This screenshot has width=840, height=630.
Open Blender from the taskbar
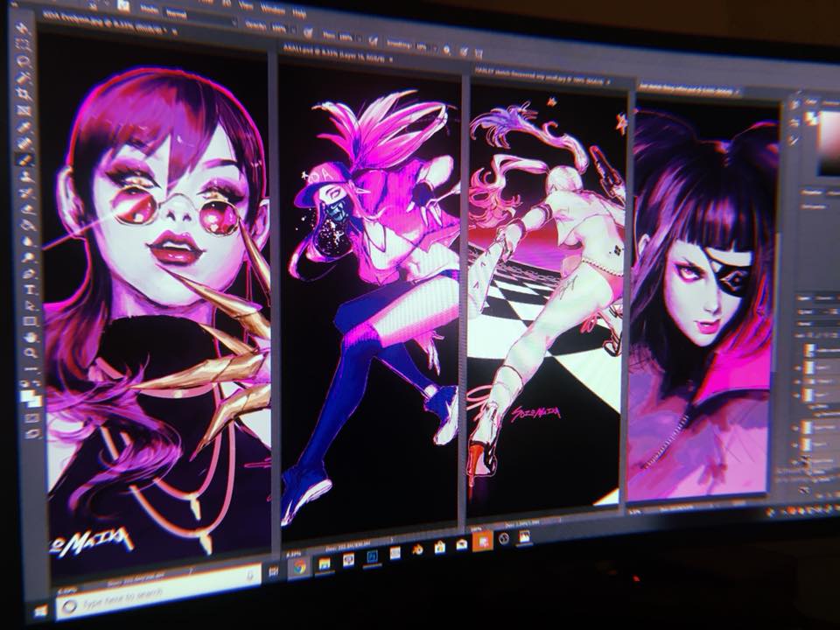tap(417, 549)
